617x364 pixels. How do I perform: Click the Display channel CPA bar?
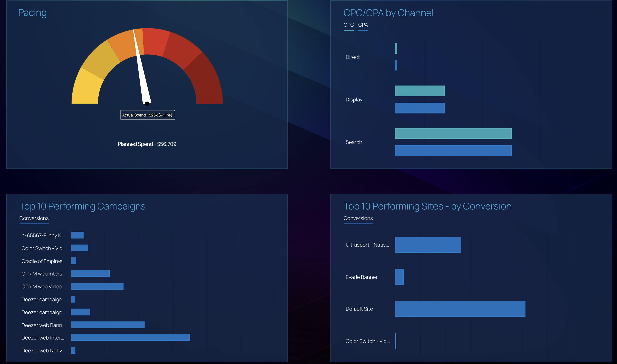(420, 108)
